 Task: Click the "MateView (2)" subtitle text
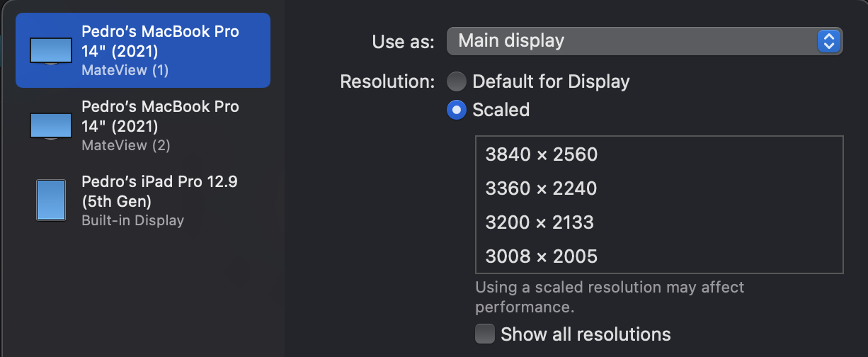[126, 145]
